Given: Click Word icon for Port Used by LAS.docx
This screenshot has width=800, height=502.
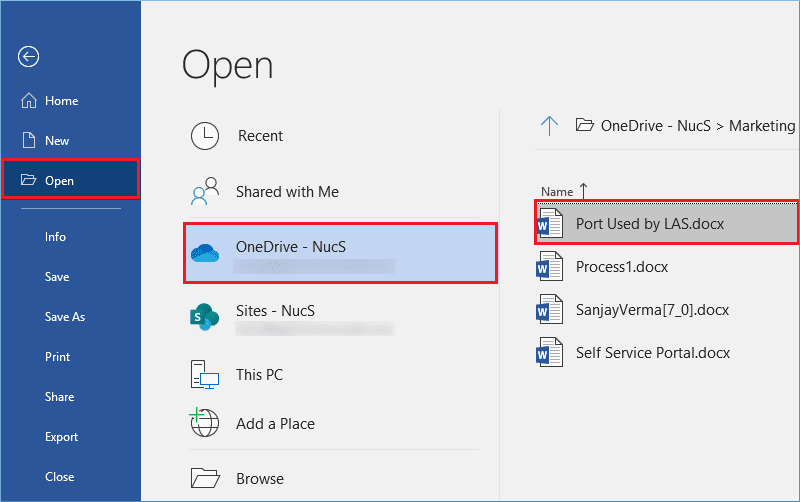Looking at the screenshot, I should coord(549,223).
